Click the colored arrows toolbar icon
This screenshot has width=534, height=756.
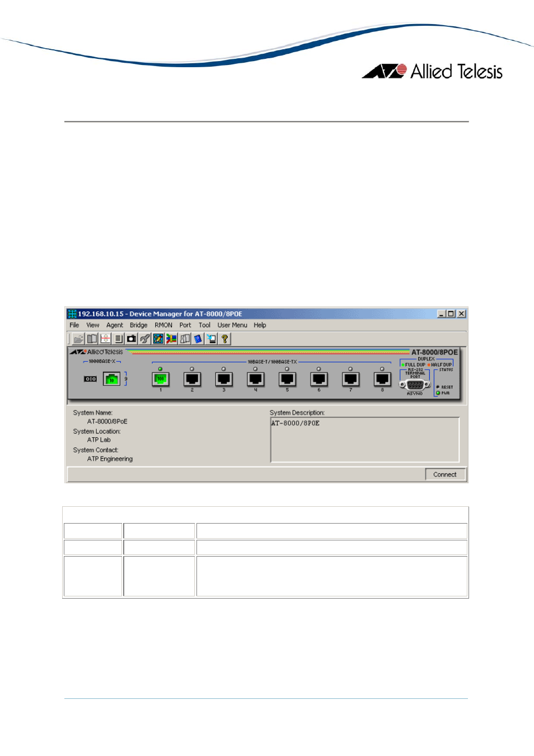171,339
